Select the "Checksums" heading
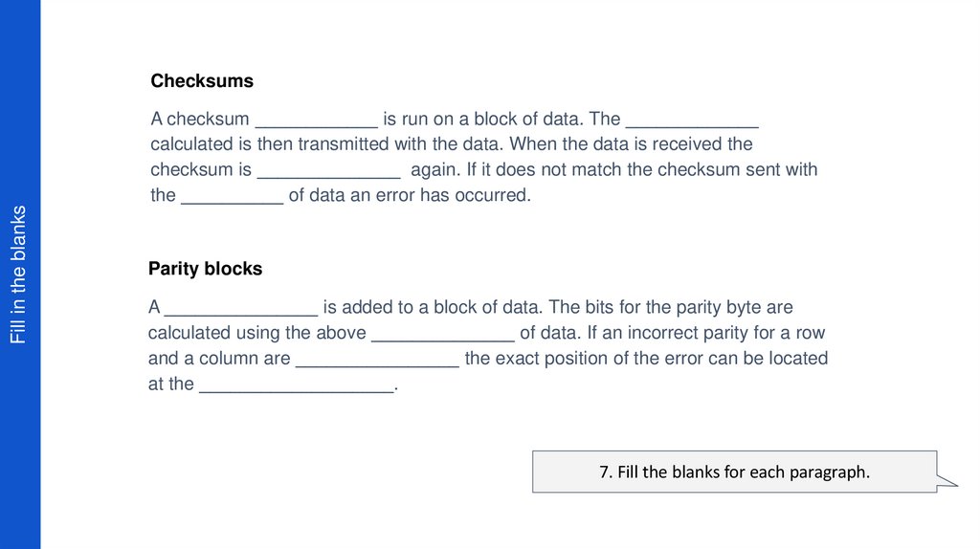The height and width of the screenshot is (549, 980). click(202, 81)
